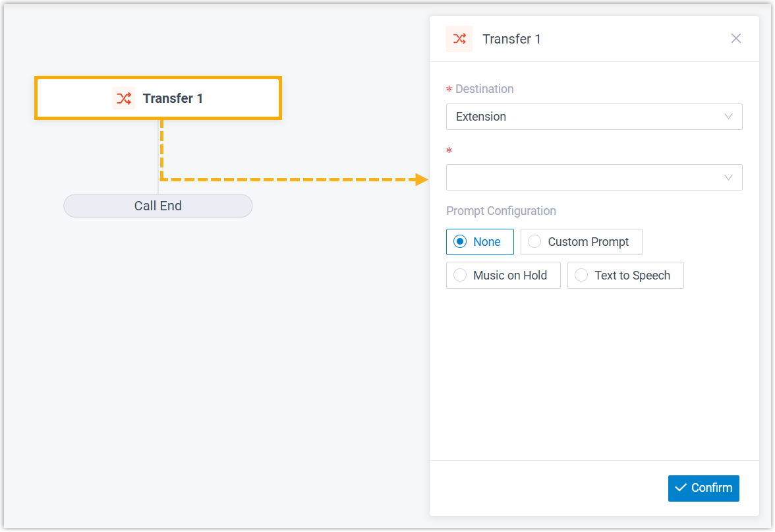Click the checkmark icon on the Confirm button
775x532 pixels.
coord(681,488)
